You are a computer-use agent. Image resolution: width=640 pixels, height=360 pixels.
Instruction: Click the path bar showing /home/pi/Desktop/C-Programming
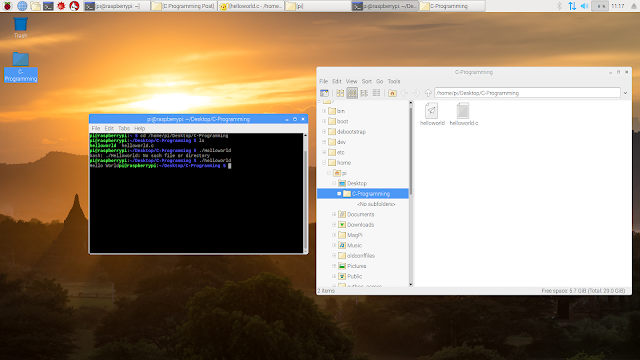point(527,93)
